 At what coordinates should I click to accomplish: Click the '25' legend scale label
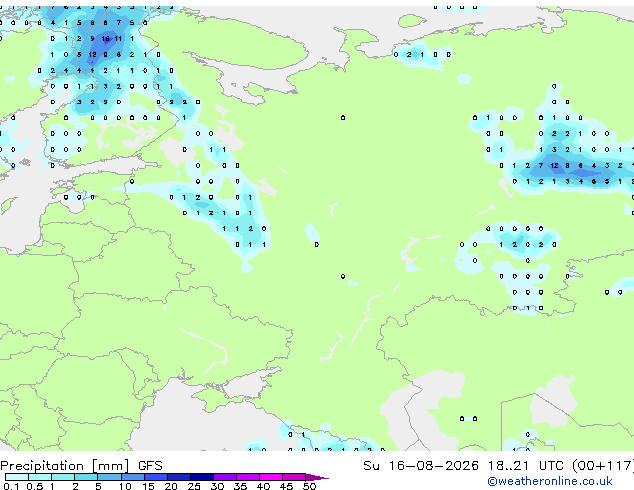tap(194, 486)
